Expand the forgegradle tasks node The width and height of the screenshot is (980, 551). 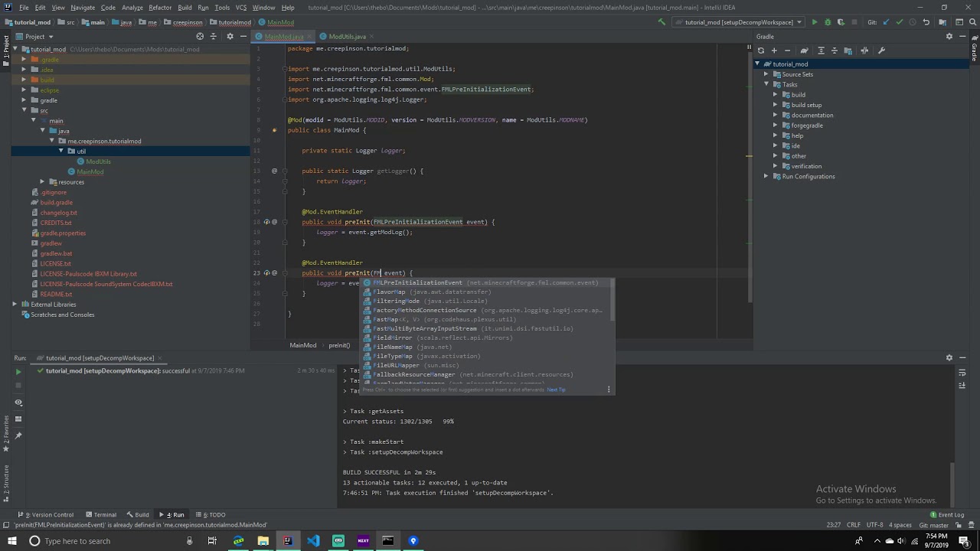(775, 126)
